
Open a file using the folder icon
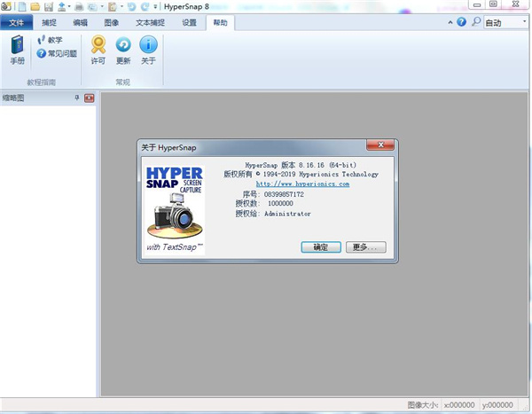(x=35, y=6)
